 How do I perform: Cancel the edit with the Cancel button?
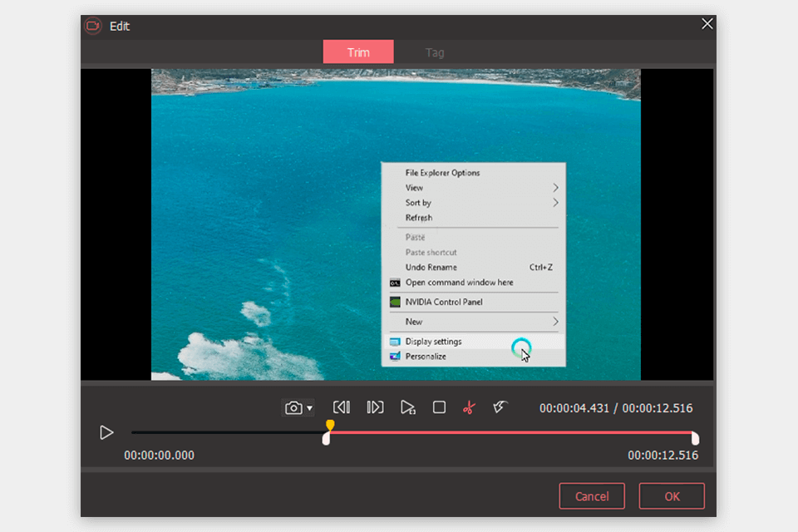(x=592, y=496)
